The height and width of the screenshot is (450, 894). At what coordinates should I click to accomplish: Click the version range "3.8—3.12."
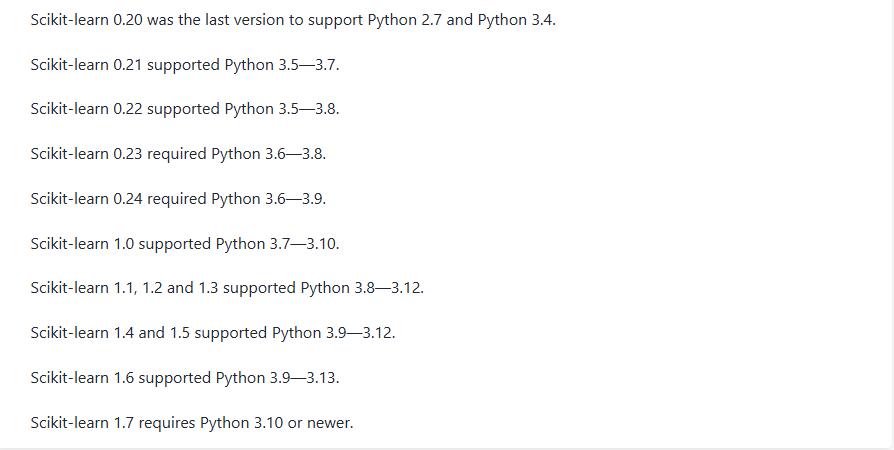point(389,288)
